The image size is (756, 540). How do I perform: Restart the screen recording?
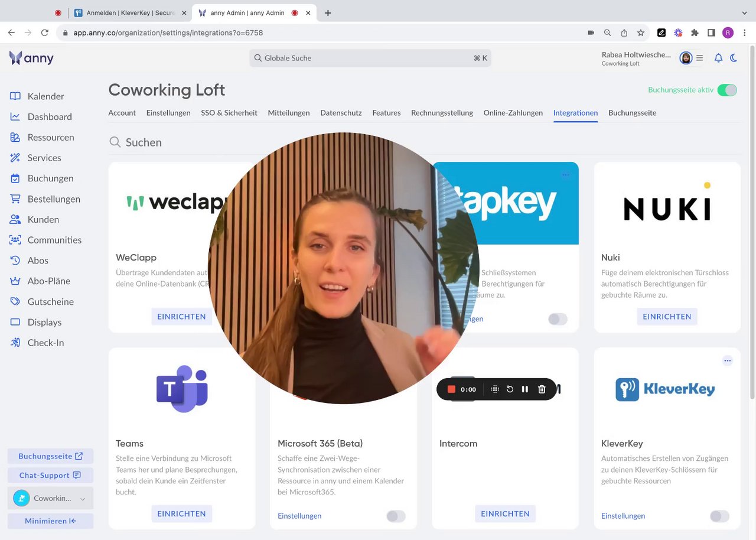pyautogui.click(x=510, y=389)
